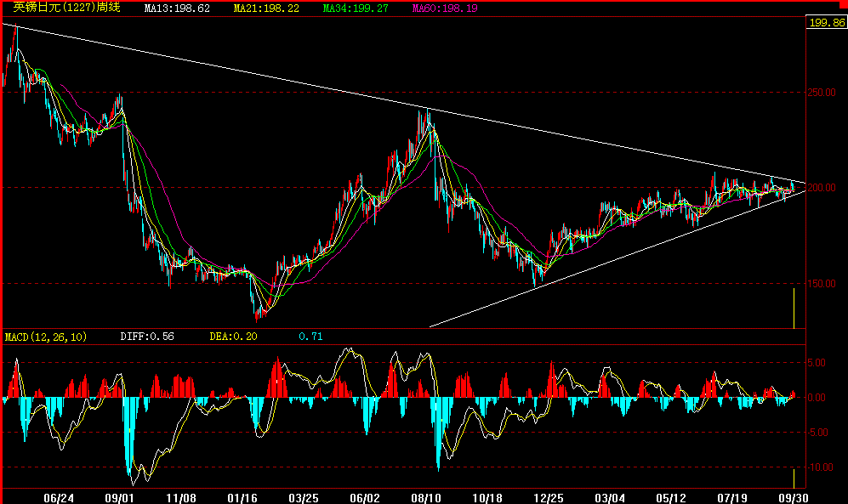This screenshot has height=504, width=848.
Task: Click the 200.00 price axis label
Action: tap(822, 188)
